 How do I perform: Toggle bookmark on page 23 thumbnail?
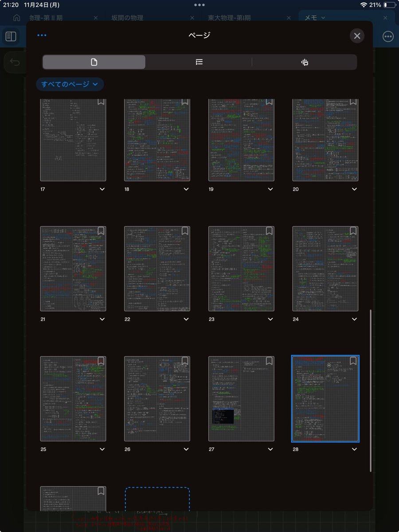[269, 231]
